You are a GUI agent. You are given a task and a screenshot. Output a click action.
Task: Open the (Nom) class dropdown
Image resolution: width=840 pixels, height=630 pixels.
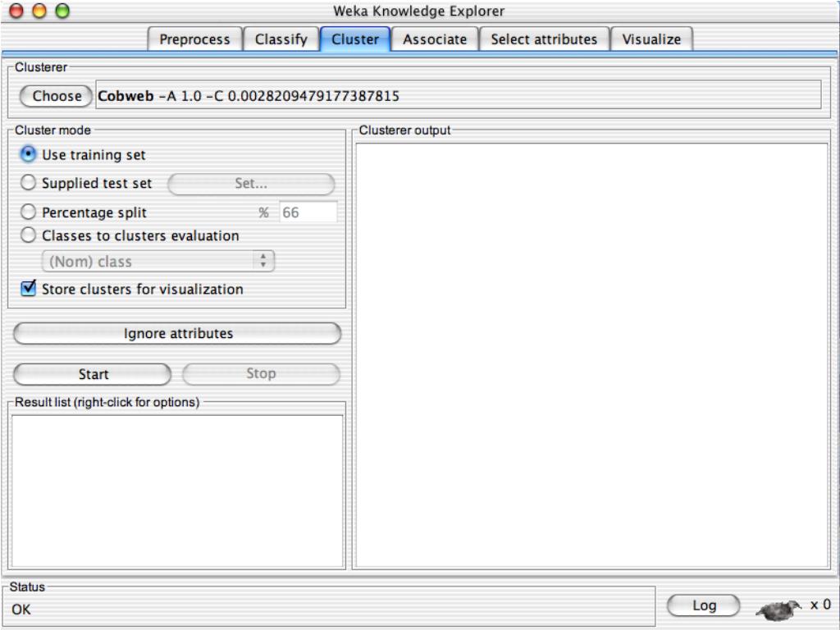point(158,262)
